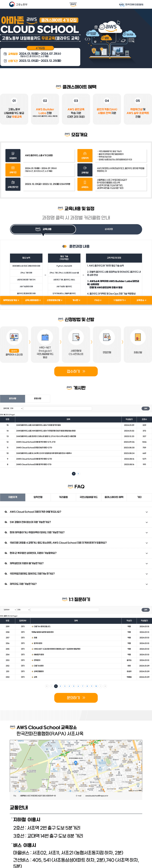Screen dimensions: 152x868
Task: Open the 답변여부 dropdown in 1:1 질문하기
Action: pos(9,610)
